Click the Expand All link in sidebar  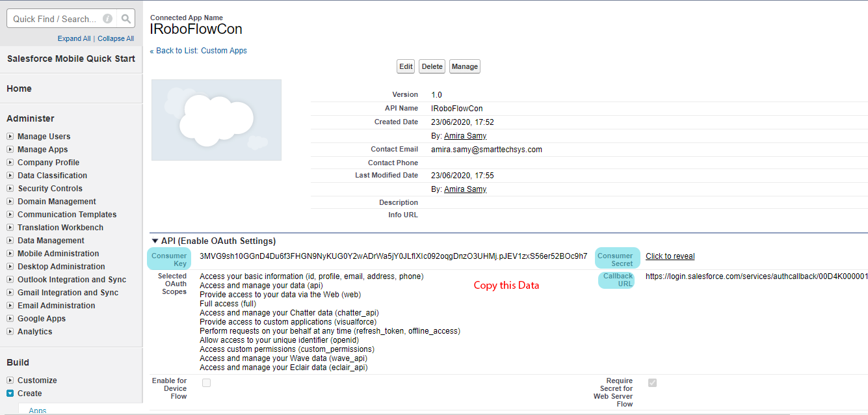74,39
